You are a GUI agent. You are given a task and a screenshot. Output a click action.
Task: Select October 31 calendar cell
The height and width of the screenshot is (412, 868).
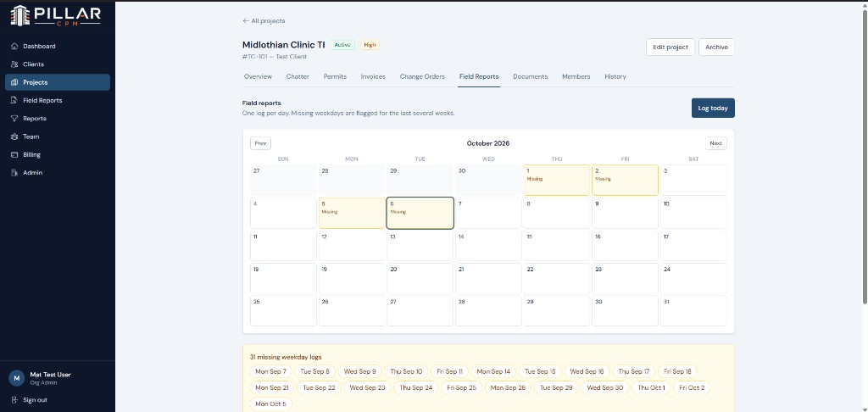693,310
